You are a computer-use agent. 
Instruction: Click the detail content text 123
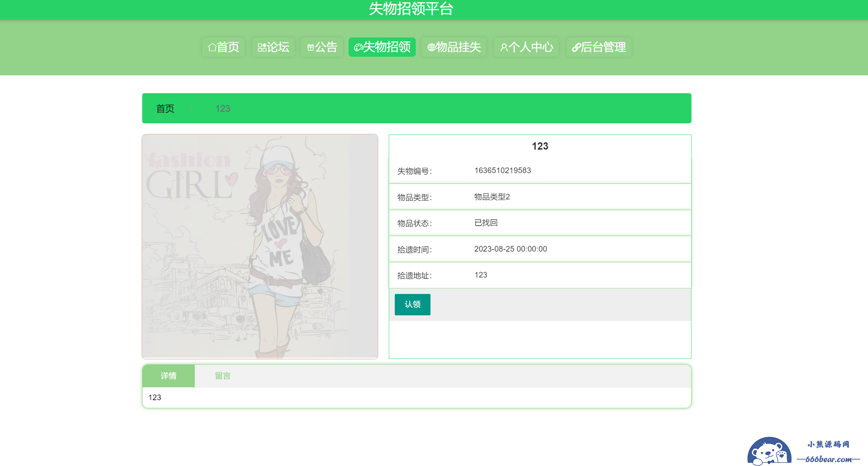coord(155,397)
